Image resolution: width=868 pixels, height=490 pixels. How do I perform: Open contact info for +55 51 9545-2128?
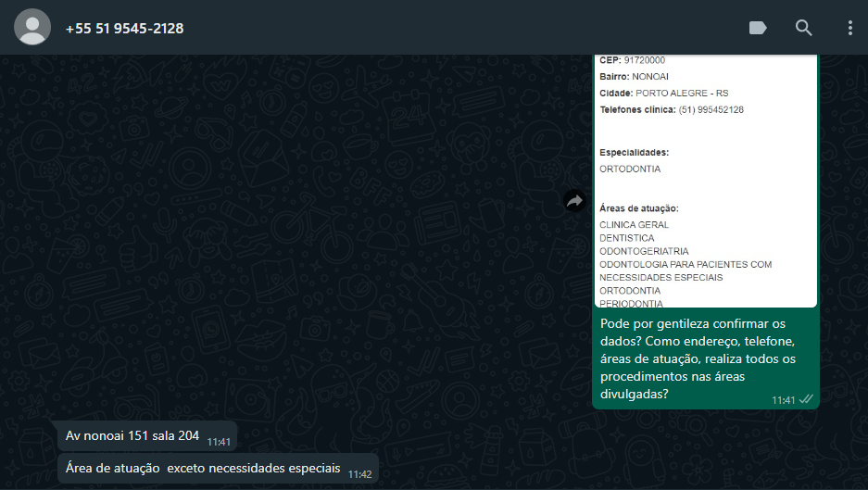coord(124,28)
